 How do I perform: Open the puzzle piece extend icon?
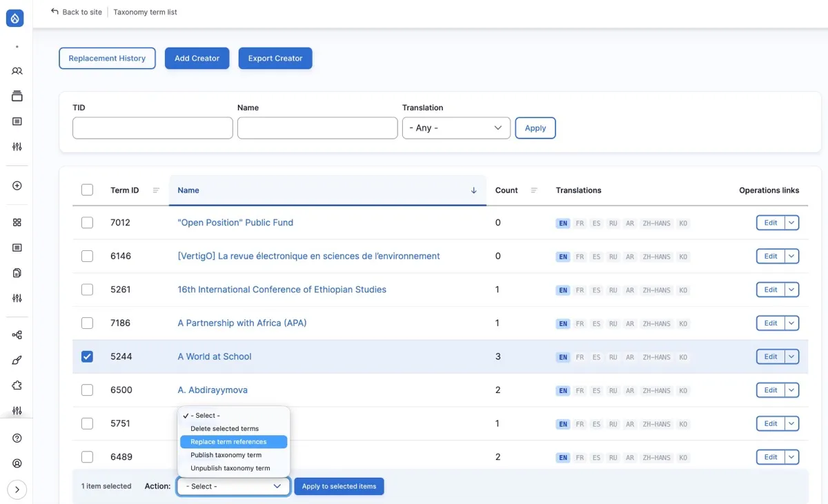coord(17,385)
